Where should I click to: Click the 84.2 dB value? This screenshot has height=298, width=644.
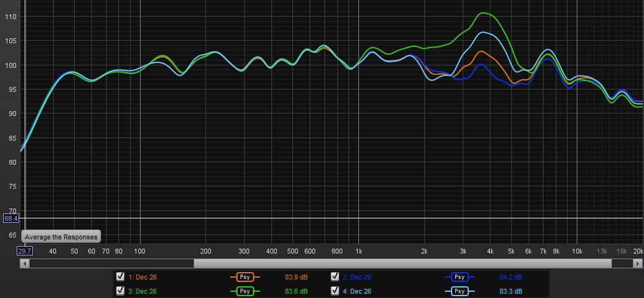coord(511,277)
